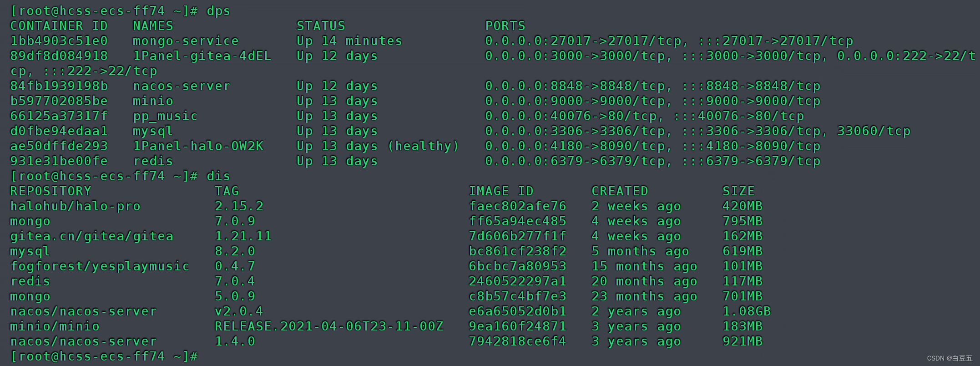Image resolution: width=980 pixels, height=366 pixels.
Task: Select the 9000 port mapping text
Action: tap(653, 101)
